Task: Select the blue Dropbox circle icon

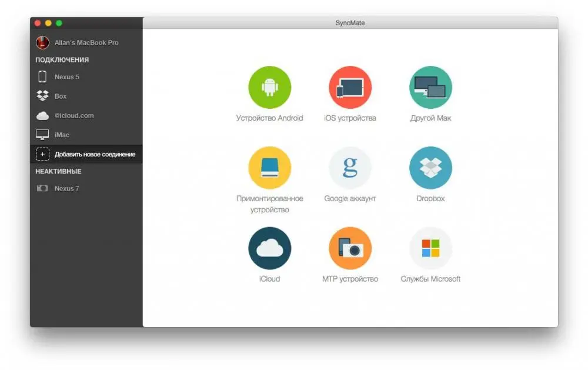Action: click(430, 168)
